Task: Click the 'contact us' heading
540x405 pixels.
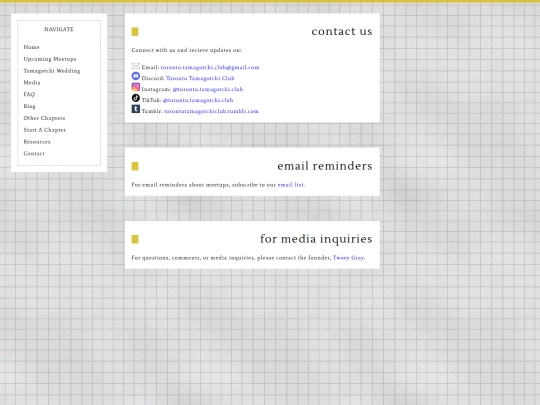Action: pyautogui.click(x=342, y=31)
